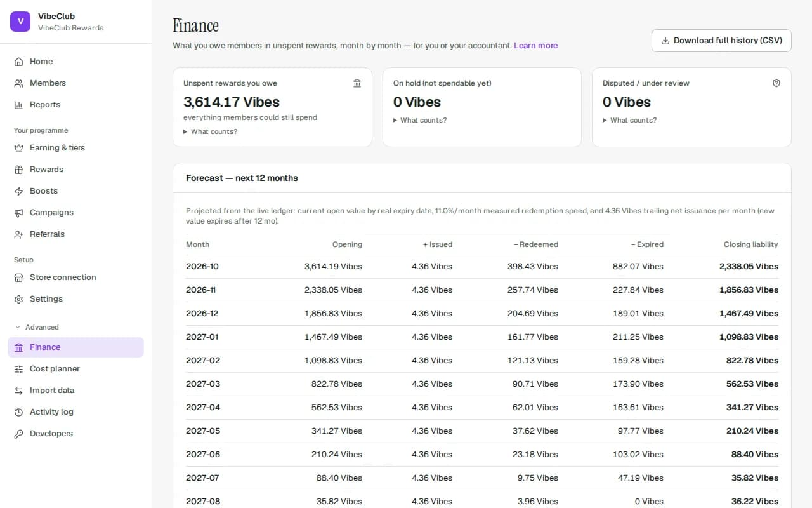Follow the Learn more link
The image size is (812, 508).
pyautogui.click(x=535, y=46)
